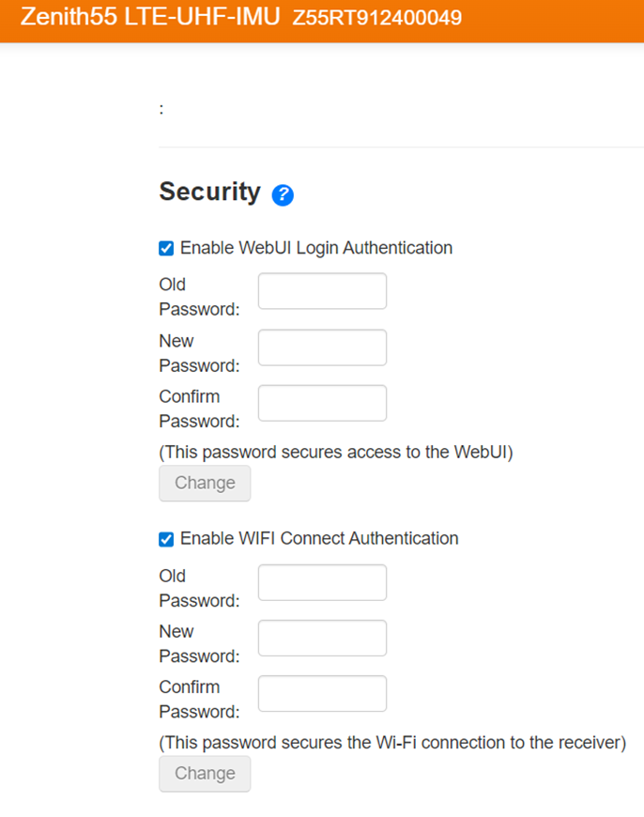The height and width of the screenshot is (817, 644).
Task: Click the note about securing the Wi-Fi connection
Action: [x=391, y=742]
